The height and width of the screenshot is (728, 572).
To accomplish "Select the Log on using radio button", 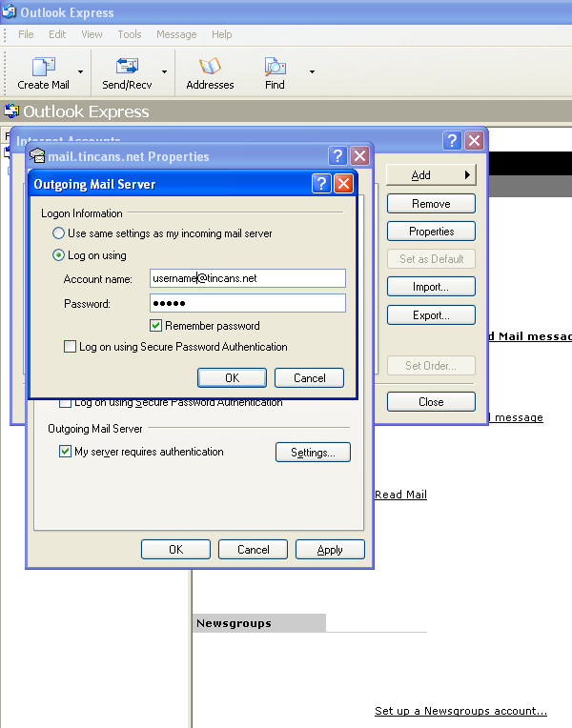I will (58, 255).
